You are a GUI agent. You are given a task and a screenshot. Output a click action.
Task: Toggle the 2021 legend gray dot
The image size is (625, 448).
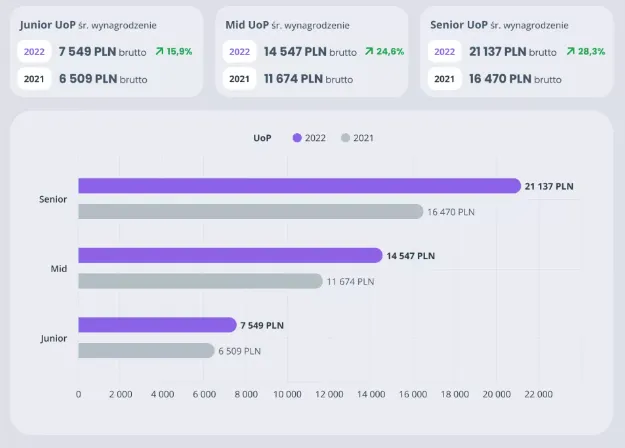click(345, 138)
